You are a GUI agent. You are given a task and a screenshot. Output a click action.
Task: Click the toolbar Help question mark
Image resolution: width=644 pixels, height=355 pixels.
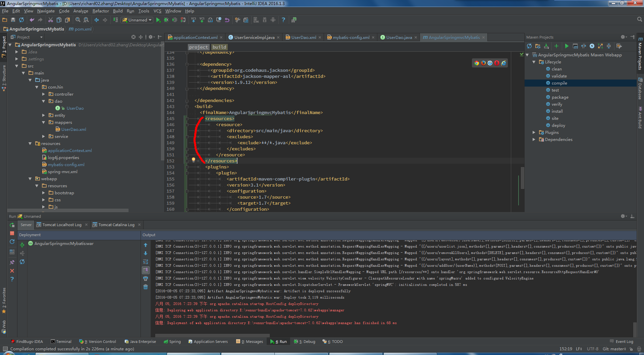point(283,20)
